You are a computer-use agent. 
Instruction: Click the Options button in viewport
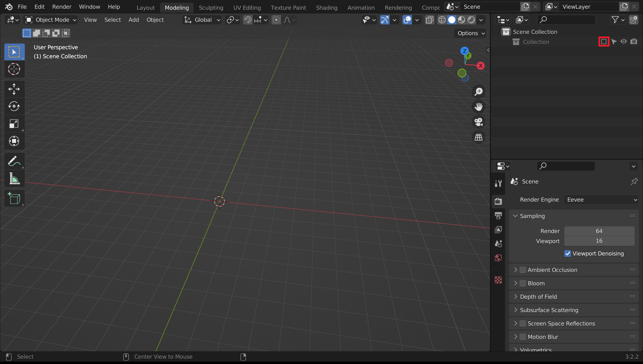coord(471,33)
